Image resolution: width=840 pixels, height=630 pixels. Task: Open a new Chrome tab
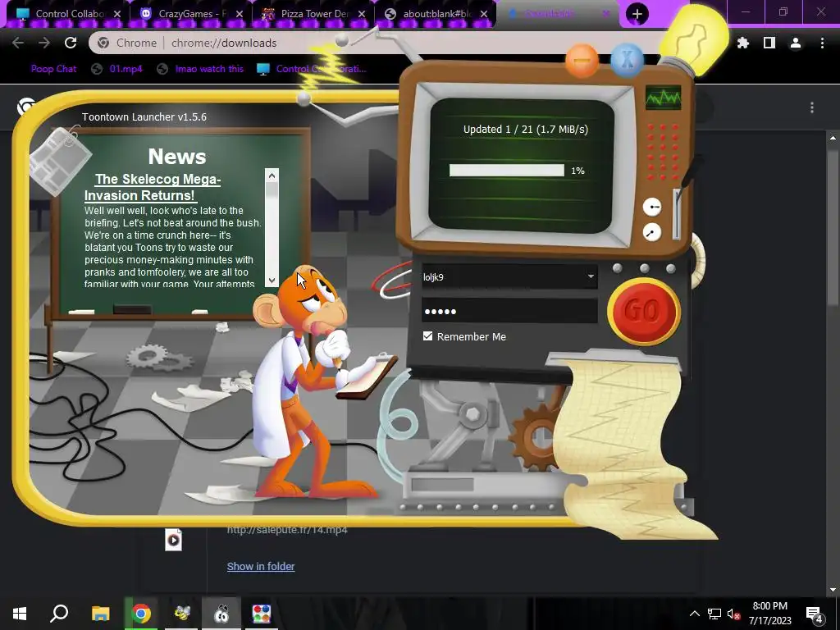637,14
